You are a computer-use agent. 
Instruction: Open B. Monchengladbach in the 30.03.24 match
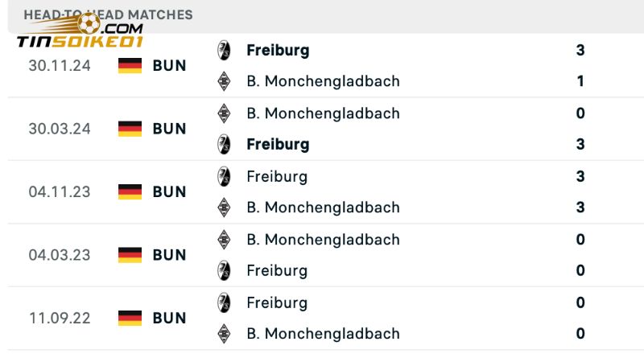323,113
